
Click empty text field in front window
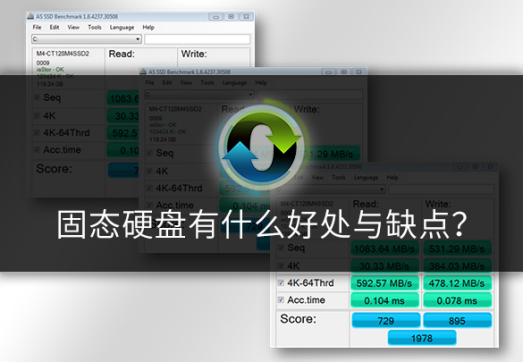click(441, 189)
